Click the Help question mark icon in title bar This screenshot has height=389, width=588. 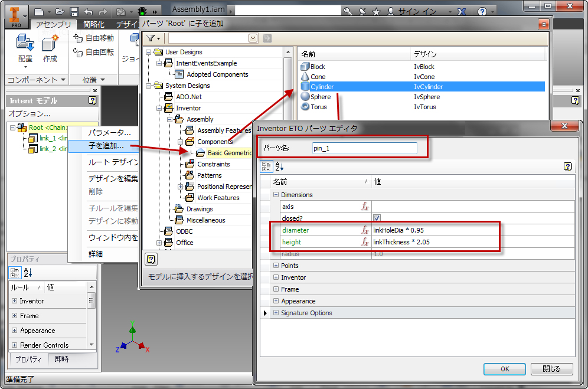tap(482, 12)
